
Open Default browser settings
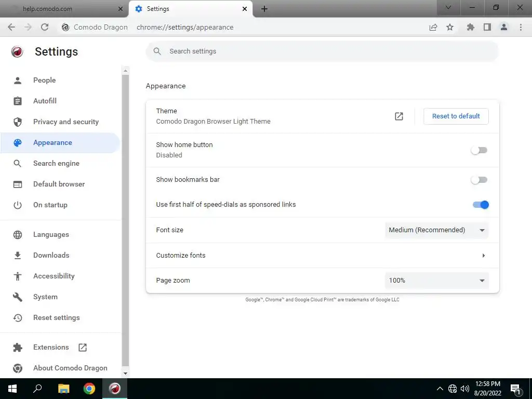[60, 184]
